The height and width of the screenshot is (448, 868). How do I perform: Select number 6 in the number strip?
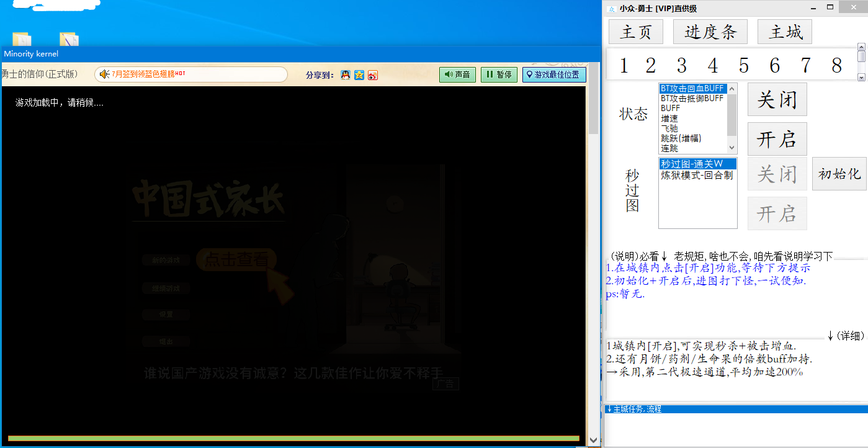click(x=775, y=65)
